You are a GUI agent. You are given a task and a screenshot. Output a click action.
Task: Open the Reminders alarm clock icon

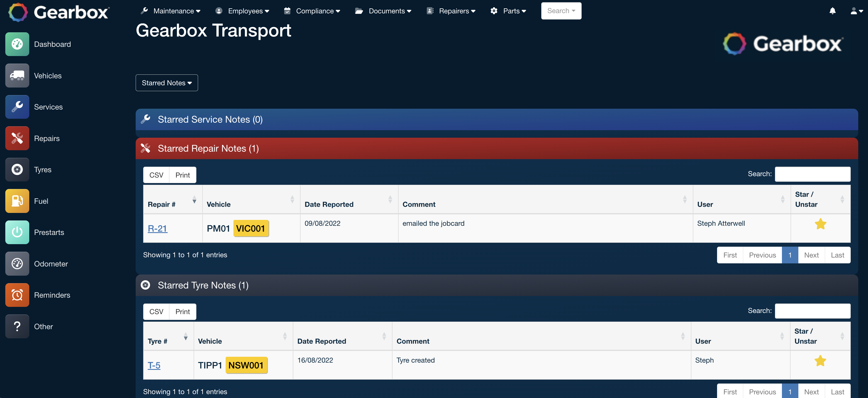point(17,295)
